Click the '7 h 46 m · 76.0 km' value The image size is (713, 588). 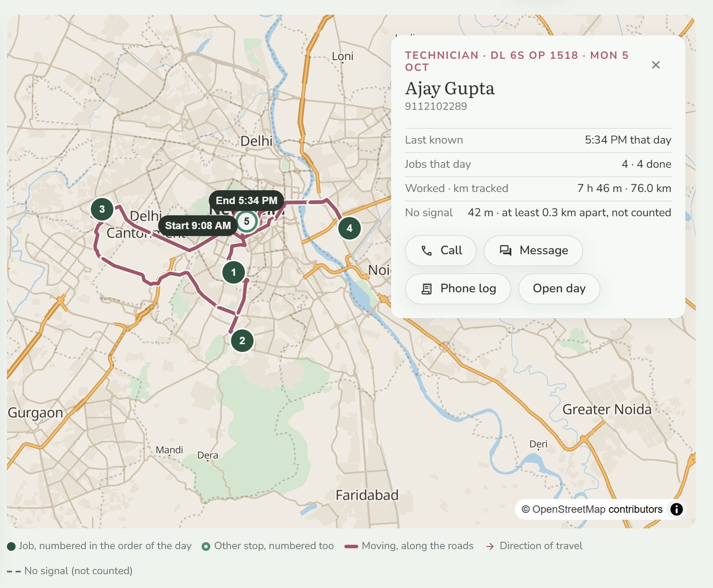click(624, 189)
